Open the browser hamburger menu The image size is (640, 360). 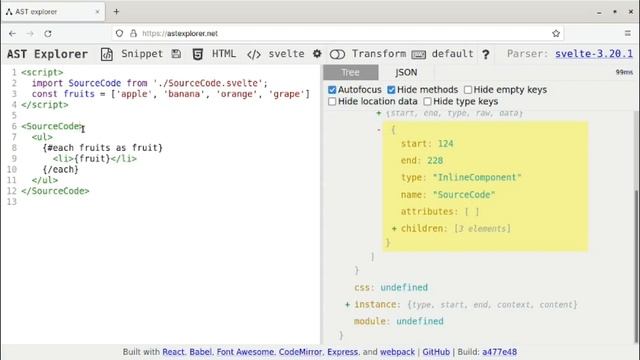628,33
